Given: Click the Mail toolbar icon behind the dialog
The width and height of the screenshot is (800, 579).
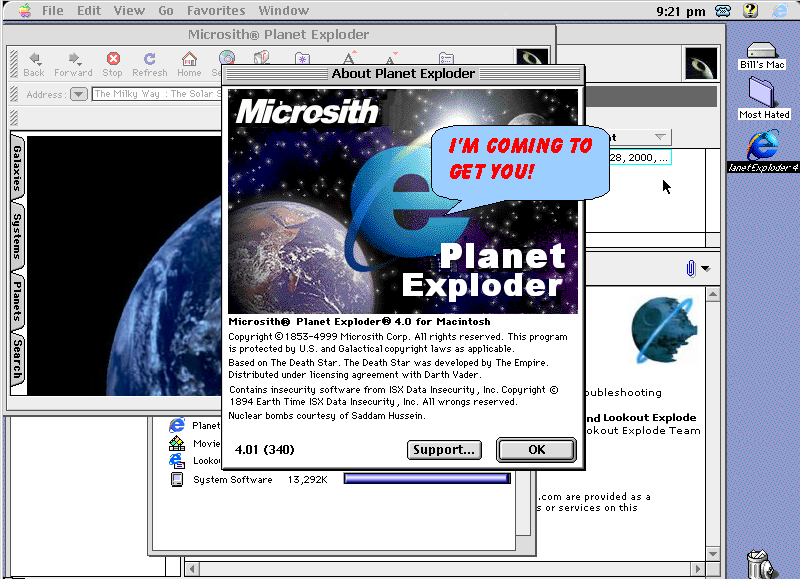Looking at the screenshot, I should point(261,57).
